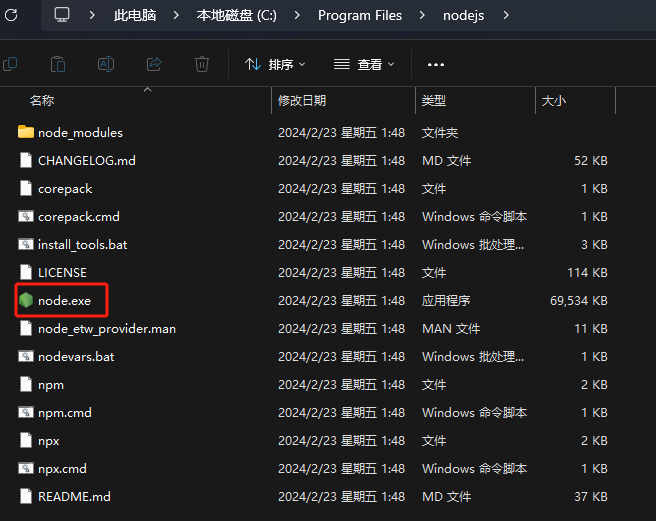Click the 应用程序 type cell

pos(446,300)
